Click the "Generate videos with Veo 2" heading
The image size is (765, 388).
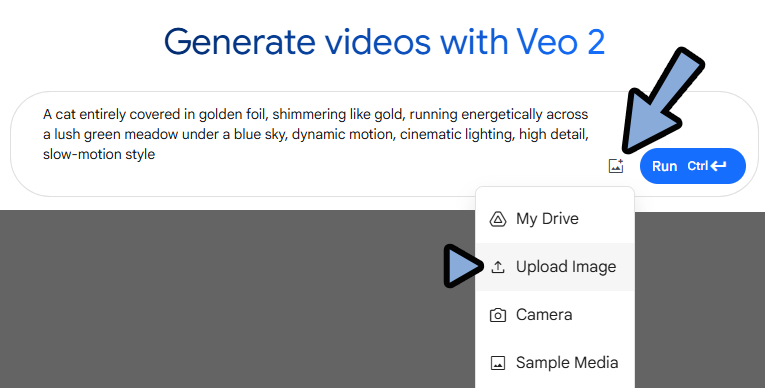coord(384,42)
